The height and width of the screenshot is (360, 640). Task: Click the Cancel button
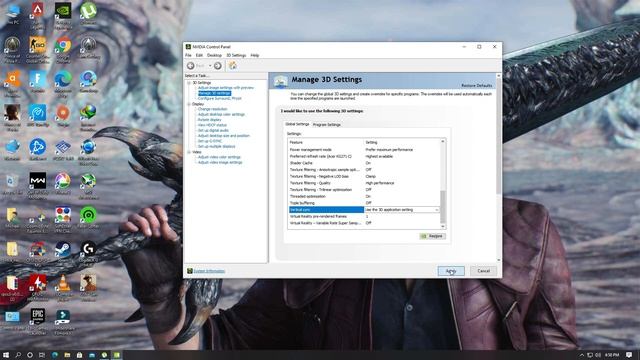tap(484, 271)
